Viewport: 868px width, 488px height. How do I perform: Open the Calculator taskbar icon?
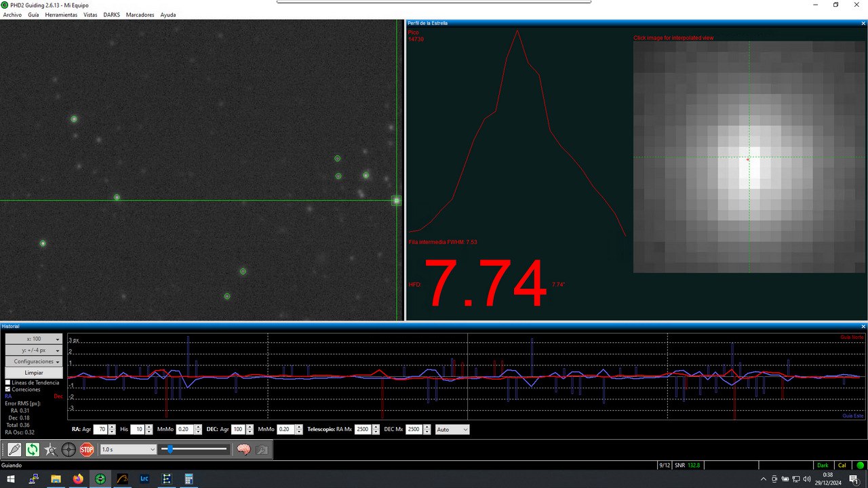(x=189, y=479)
